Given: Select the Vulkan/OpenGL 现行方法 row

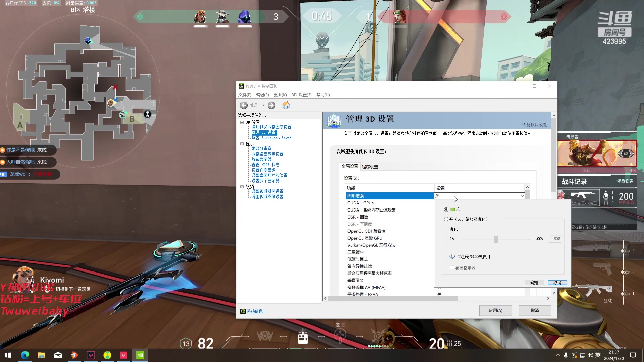Looking at the screenshot, I should point(390,245).
